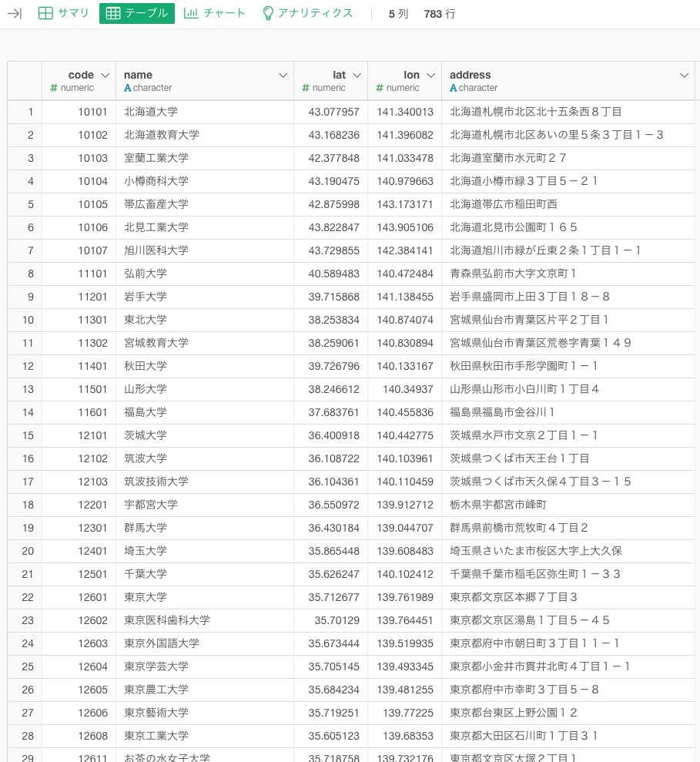
Task: Select the cell 東京工業大学
Action: pyautogui.click(x=205, y=736)
